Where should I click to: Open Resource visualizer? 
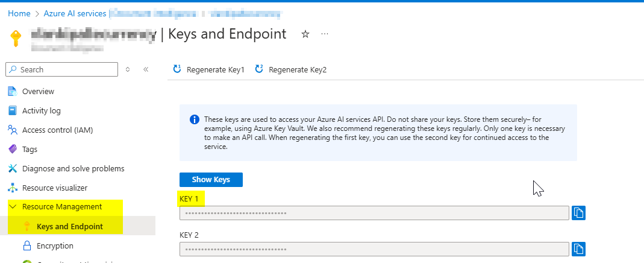click(x=55, y=188)
